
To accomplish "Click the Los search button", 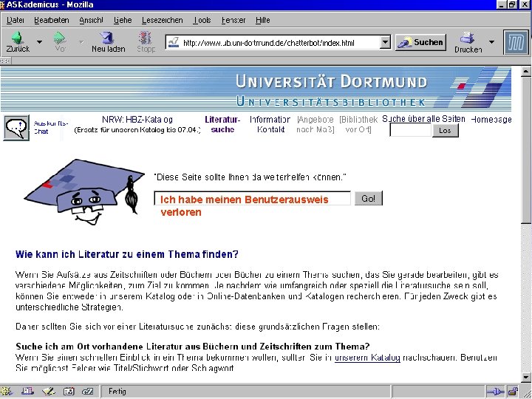I will tap(445, 130).
